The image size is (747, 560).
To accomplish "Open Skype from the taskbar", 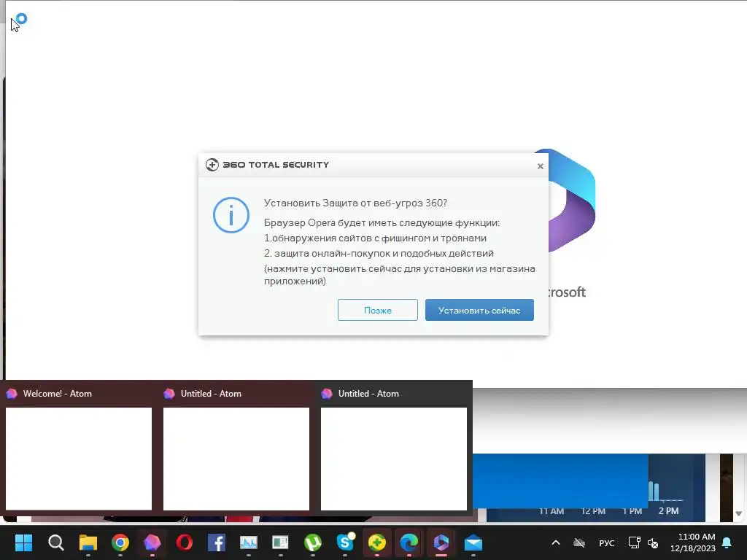I will pyautogui.click(x=345, y=542).
